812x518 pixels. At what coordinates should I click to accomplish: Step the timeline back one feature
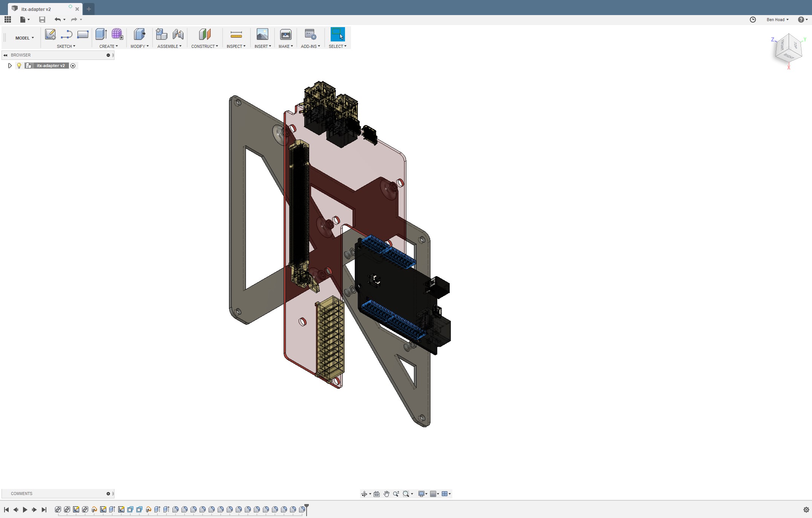16,510
